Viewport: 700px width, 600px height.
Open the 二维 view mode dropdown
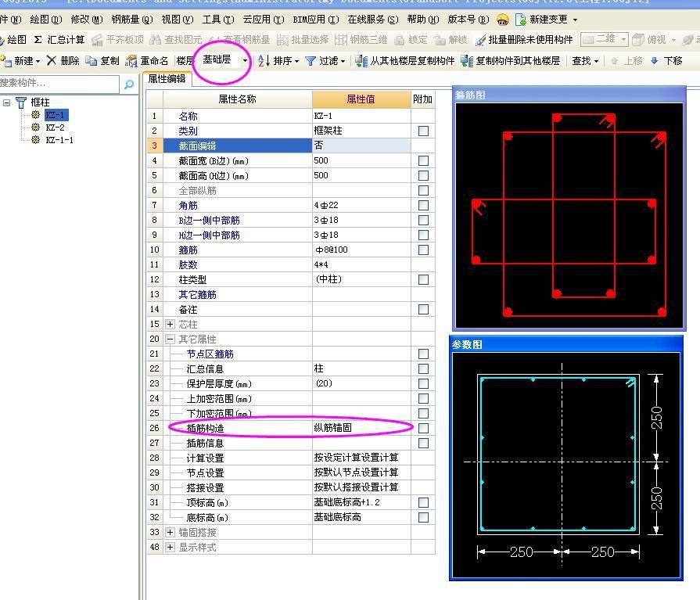pos(623,40)
